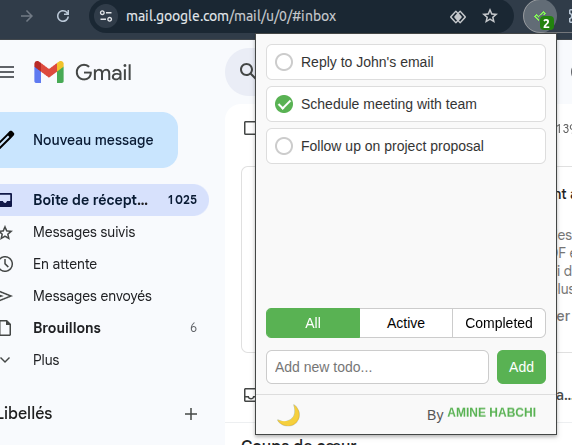Image resolution: width=572 pixels, height=445 pixels.
Task: Add a new label with the plus icon
Action: (190, 414)
